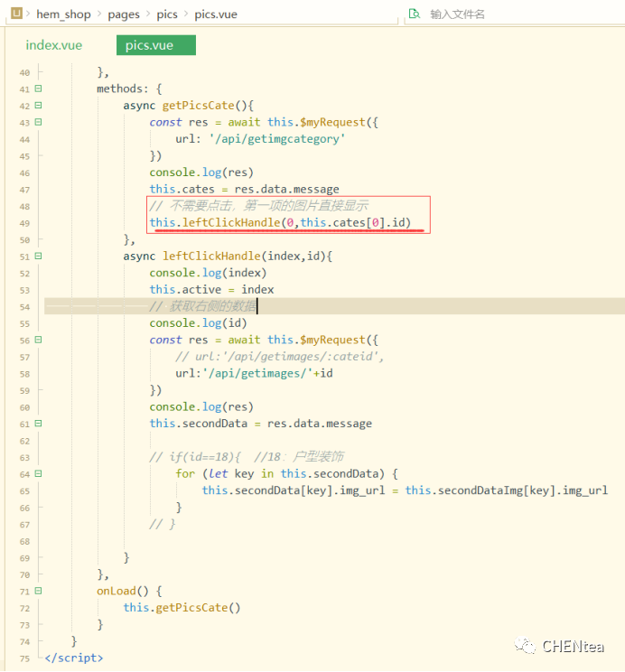Viewport: 625px width, 672px height.
Task: Click the project icon in the breadcrumb
Action: point(17,14)
